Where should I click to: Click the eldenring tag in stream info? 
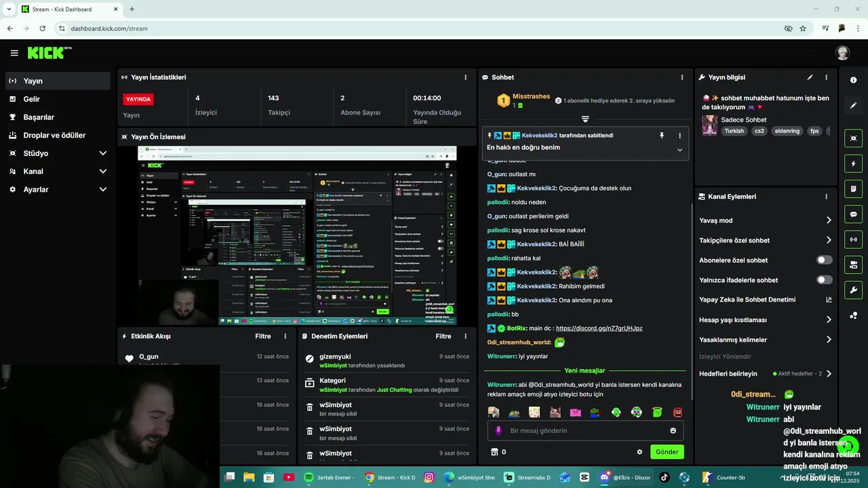tap(787, 131)
